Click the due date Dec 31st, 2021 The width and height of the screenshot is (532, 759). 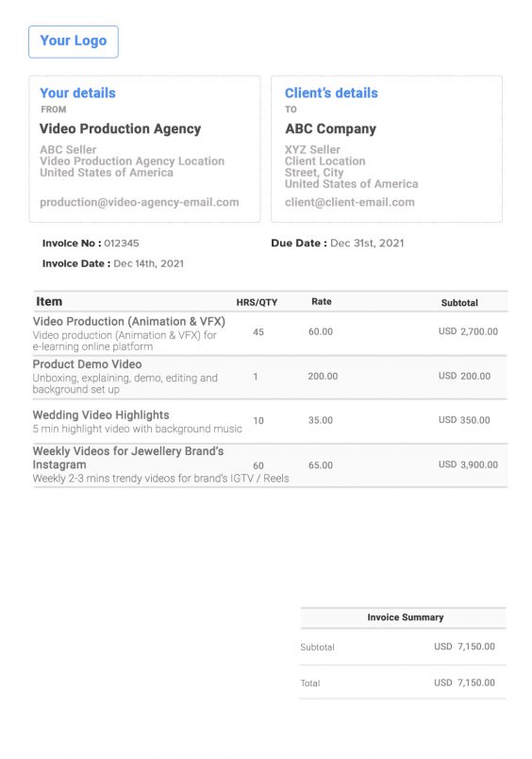pyautogui.click(x=367, y=243)
